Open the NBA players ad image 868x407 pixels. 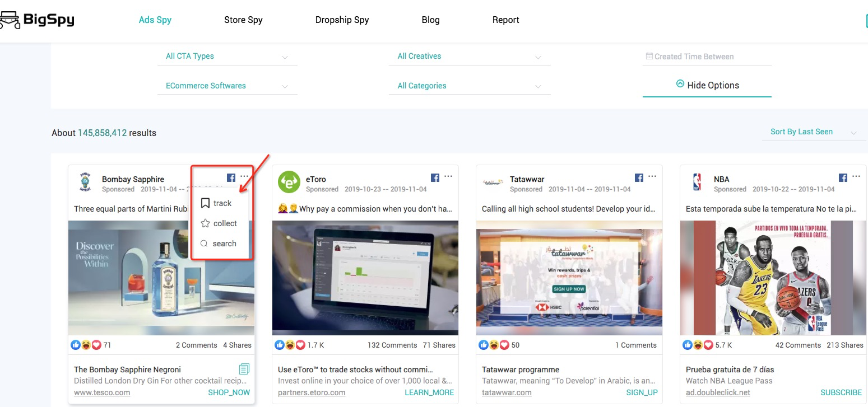click(x=773, y=278)
